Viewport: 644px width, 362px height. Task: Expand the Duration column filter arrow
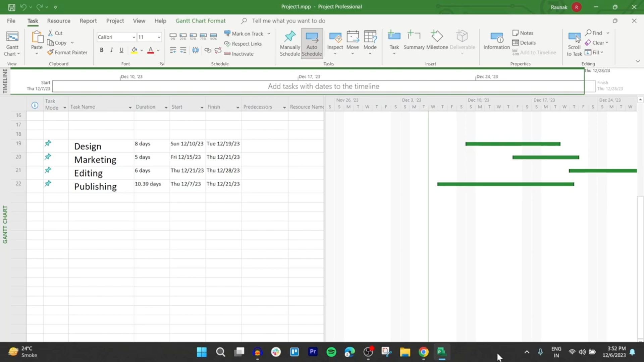click(x=166, y=107)
